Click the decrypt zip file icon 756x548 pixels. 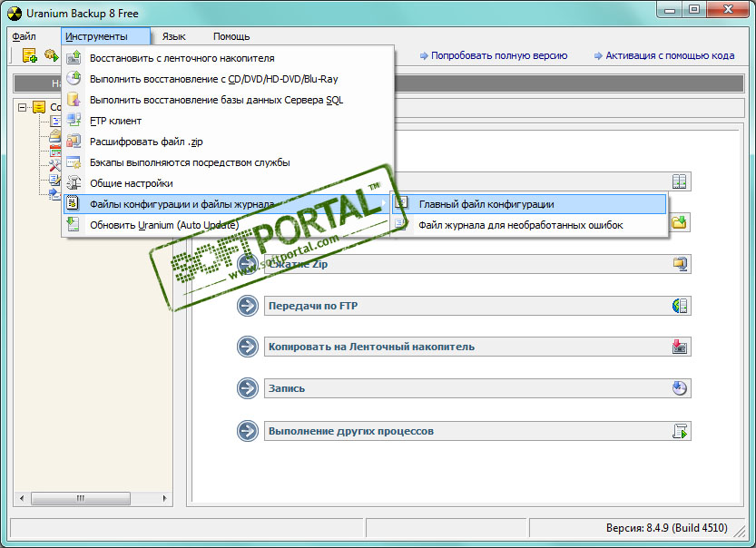click(x=74, y=142)
